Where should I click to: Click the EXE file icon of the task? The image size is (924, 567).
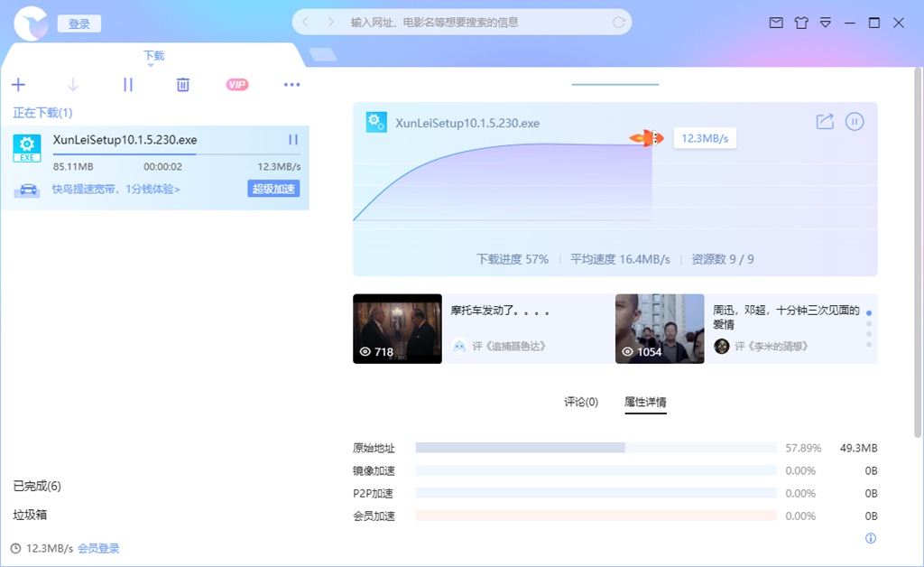click(27, 148)
